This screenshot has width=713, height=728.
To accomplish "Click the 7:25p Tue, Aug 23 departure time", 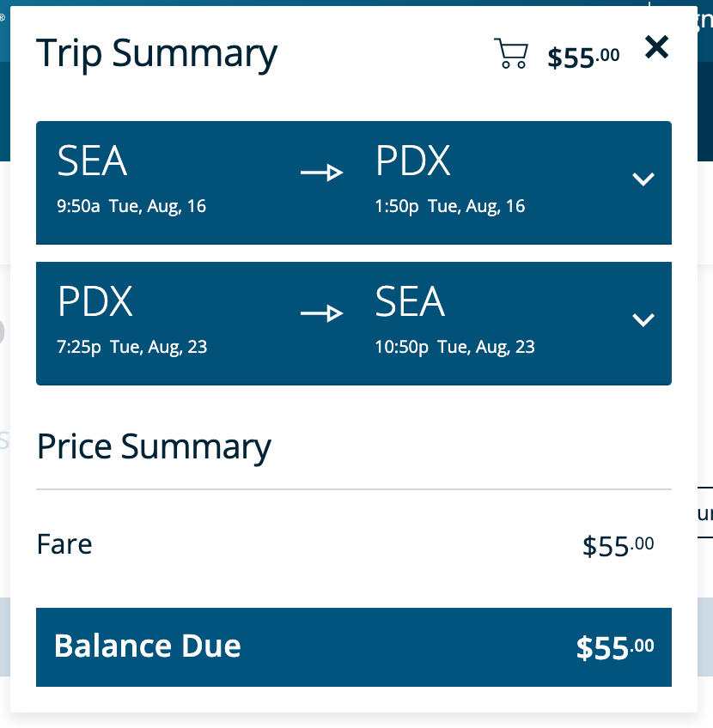I will pos(132,347).
